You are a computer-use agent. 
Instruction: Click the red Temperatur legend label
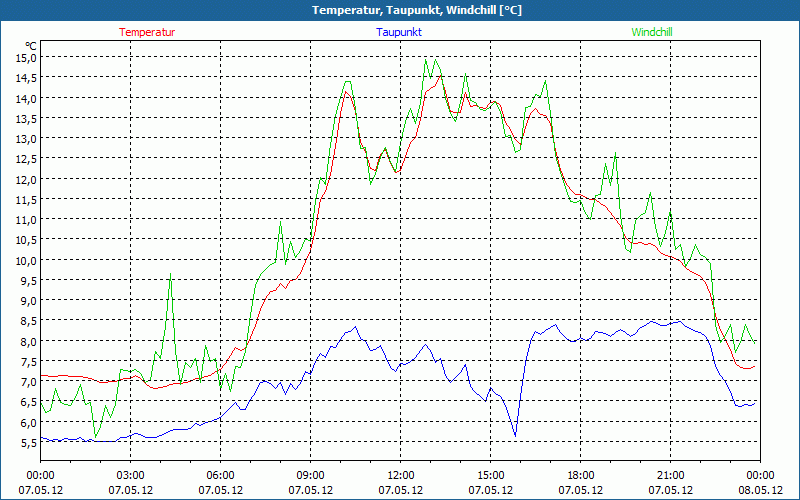pos(147,32)
